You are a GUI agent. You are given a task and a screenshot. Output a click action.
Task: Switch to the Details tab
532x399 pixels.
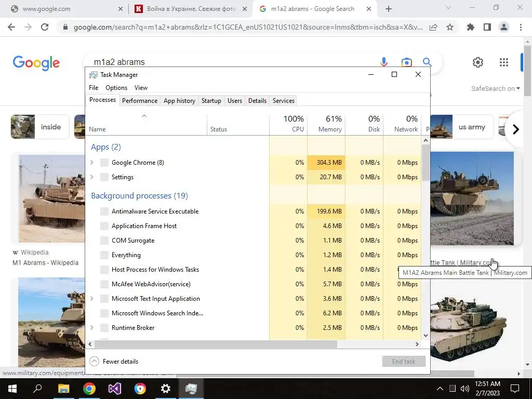point(257,101)
